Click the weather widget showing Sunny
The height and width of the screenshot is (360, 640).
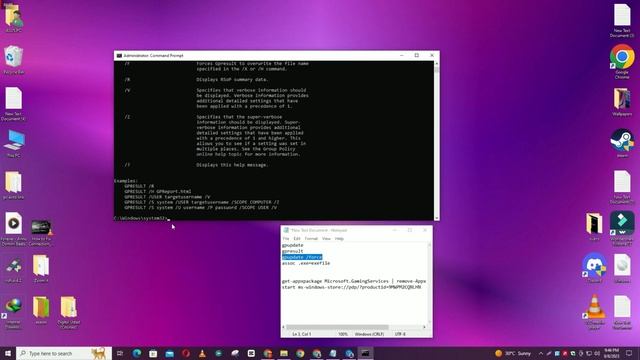(x=513, y=353)
